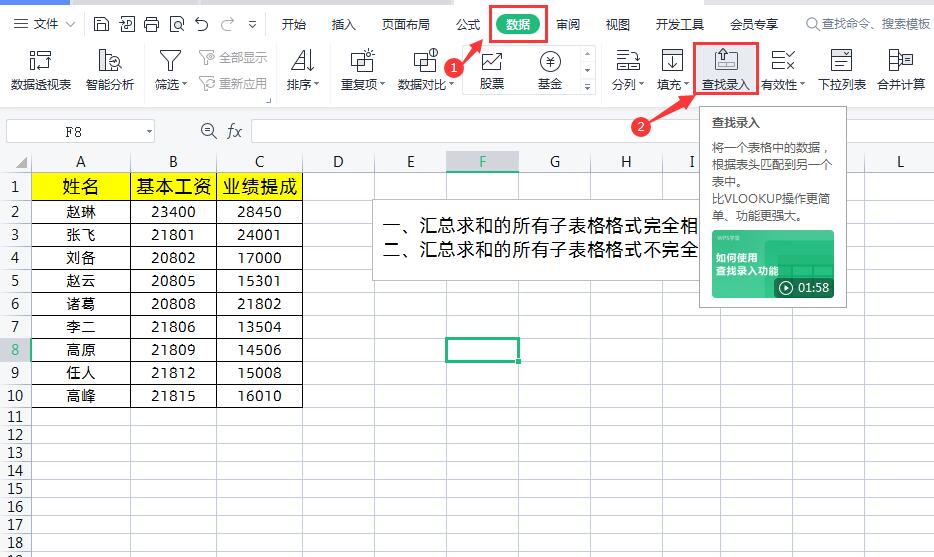Click 全部显示 button
Viewport: 934px width, 557px height.
click(233, 58)
